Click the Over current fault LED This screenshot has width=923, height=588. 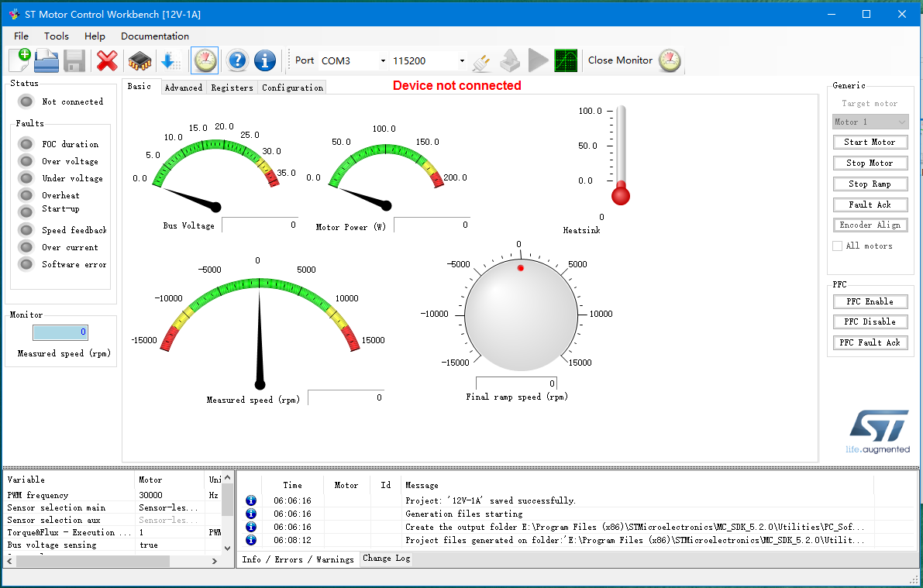coord(26,247)
